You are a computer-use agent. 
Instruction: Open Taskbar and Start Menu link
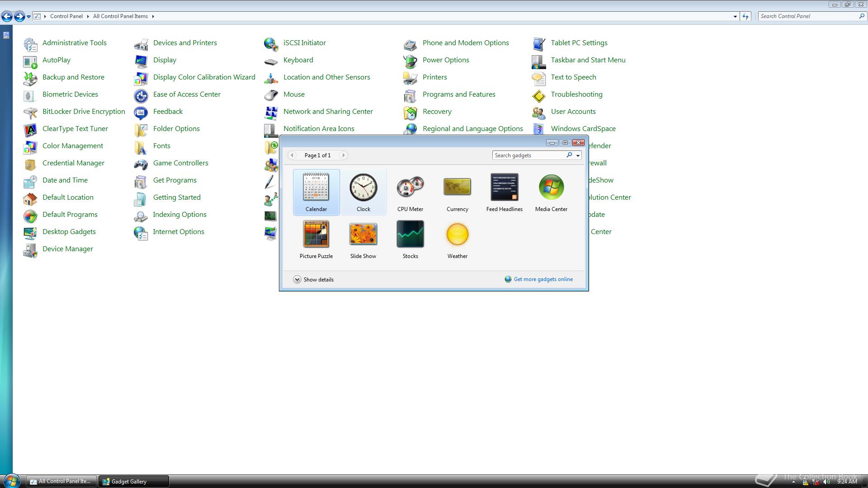[x=588, y=60]
